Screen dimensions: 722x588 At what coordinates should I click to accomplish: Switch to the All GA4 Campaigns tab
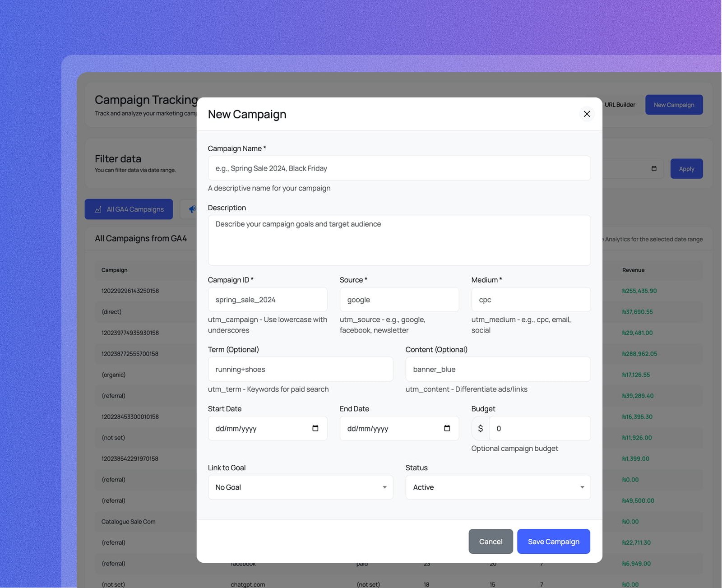[x=129, y=209]
